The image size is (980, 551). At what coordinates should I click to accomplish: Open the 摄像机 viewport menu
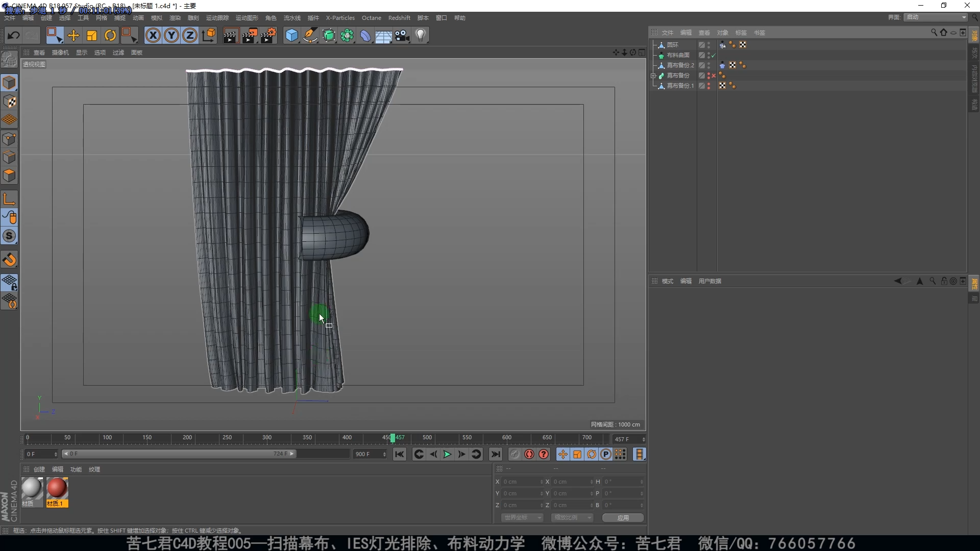pyautogui.click(x=60, y=53)
